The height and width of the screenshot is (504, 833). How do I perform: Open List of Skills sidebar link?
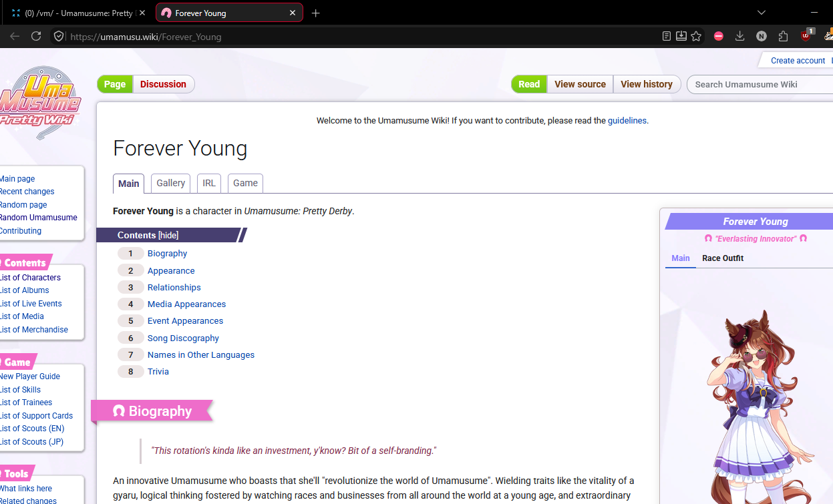click(x=20, y=390)
